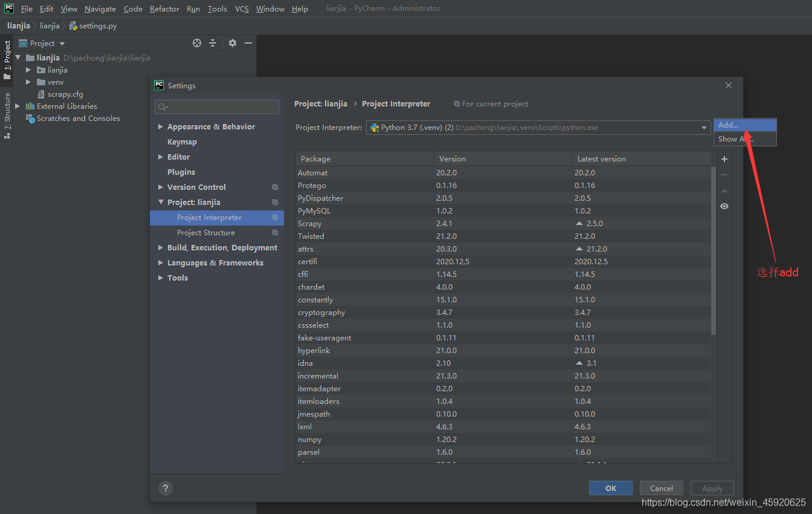Click the Settings help question mark icon
Viewport: 812px width, 514px height.
coord(166,488)
